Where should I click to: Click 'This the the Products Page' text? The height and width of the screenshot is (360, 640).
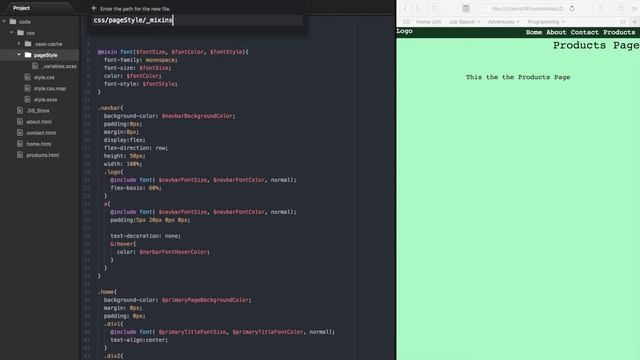(x=518, y=77)
